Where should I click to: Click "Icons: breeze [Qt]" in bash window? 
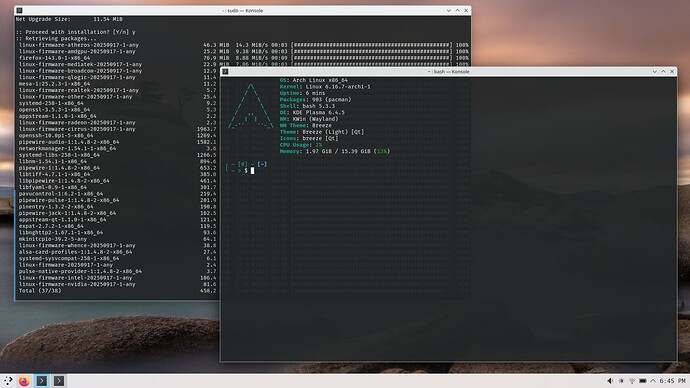pos(309,138)
